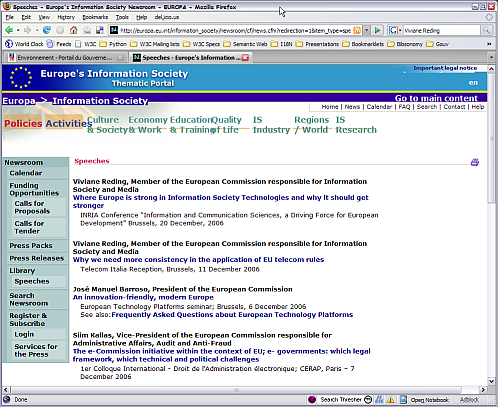Switch to the Environnement - Portail du Gouvernement tab
The height and width of the screenshot is (407, 498).
pyautogui.click(x=64, y=58)
